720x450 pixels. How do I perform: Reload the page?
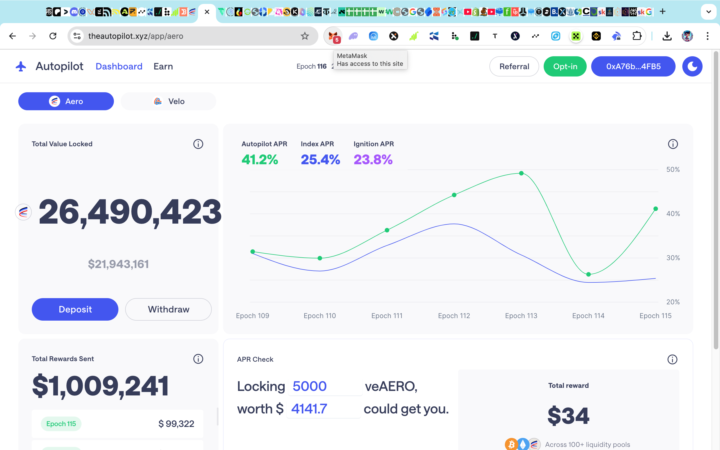(53, 36)
